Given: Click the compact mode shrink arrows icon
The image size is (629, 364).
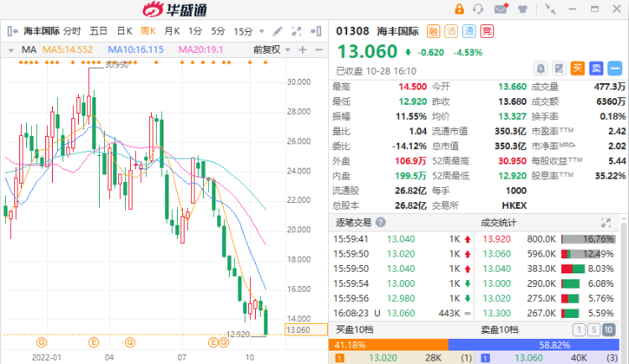Looking at the screenshot, I should coord(550,9).
